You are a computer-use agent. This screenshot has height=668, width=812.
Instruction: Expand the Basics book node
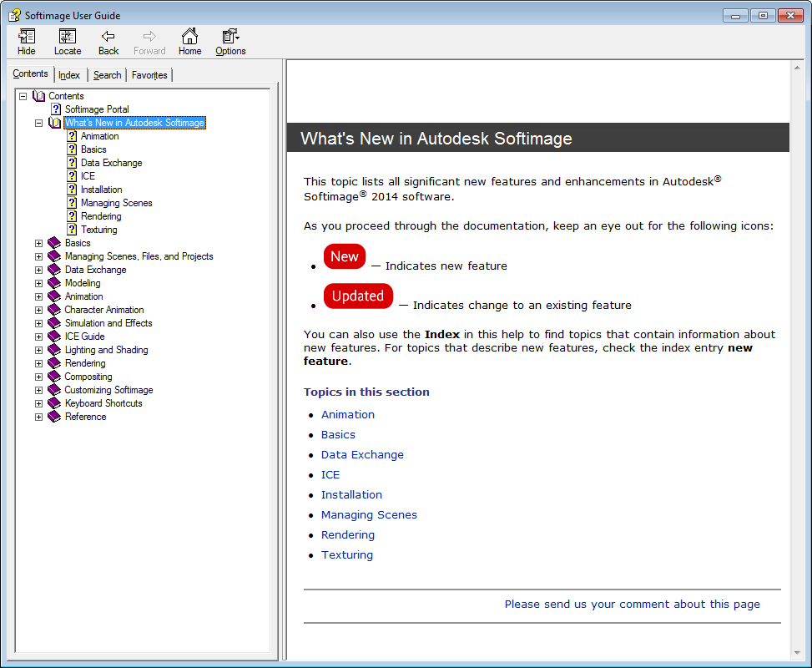click(38, 243)
